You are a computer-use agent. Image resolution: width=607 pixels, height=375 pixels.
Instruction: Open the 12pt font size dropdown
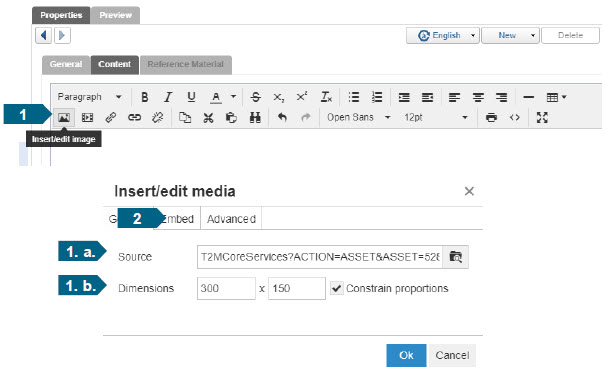point(436,117)
